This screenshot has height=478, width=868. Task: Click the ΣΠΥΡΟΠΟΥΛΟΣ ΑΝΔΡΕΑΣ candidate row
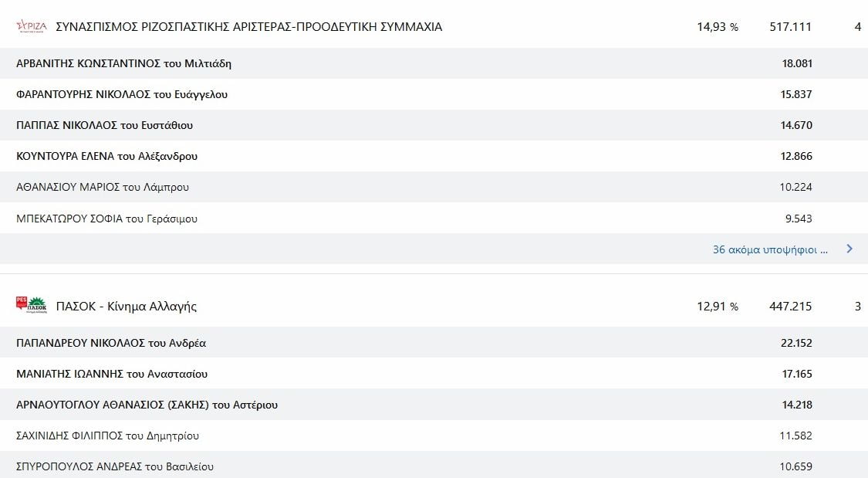[115, 466]
